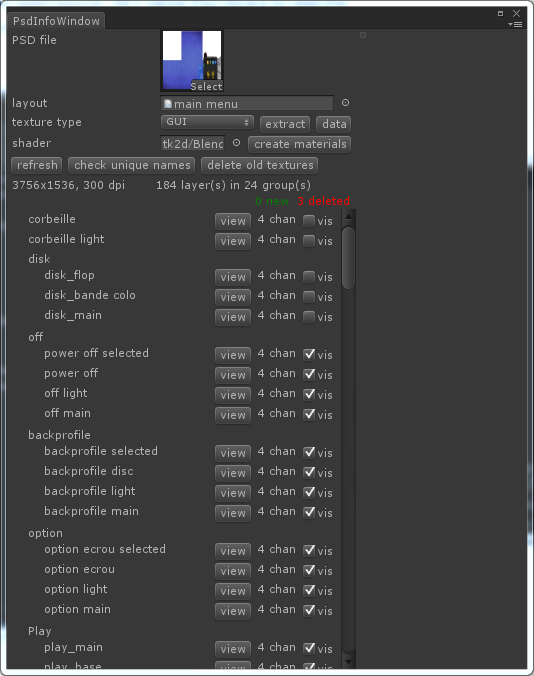Click the extract button
Image resolution: width=534 pixels, height=676 pixels.
pos(285,124)
